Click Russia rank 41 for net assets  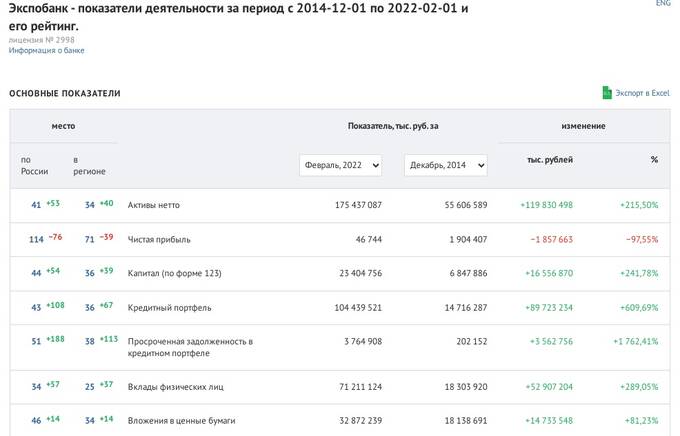coord(36,205)
